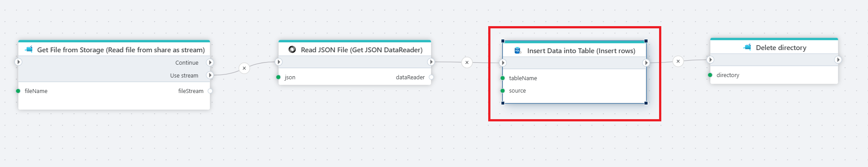Click the storage icon on Get File node
Viewport: 868px width, 167px height.
coord(29,49)
